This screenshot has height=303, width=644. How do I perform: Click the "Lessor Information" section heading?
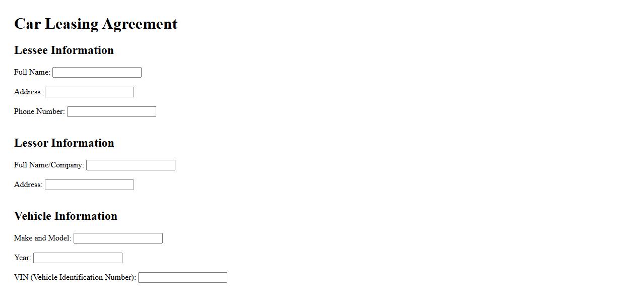pyautogui.click(x=64, y=143)
